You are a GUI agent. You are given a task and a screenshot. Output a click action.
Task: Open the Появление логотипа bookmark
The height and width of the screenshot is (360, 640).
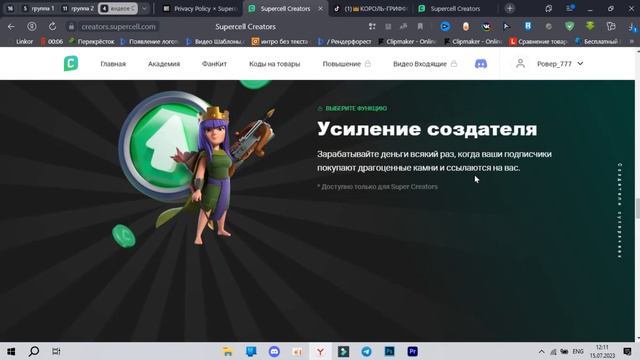150,42
